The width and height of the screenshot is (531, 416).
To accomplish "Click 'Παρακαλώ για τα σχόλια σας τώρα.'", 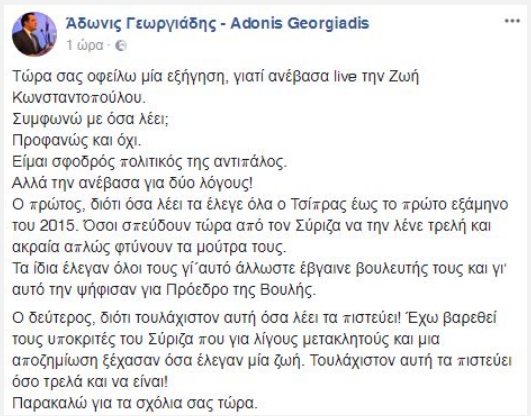I will click(x=135, y=403).
